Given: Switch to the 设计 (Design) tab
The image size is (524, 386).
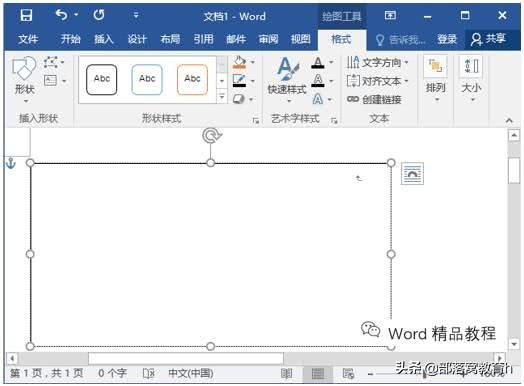Looking at the screenshot, I should tap(137, 39).
